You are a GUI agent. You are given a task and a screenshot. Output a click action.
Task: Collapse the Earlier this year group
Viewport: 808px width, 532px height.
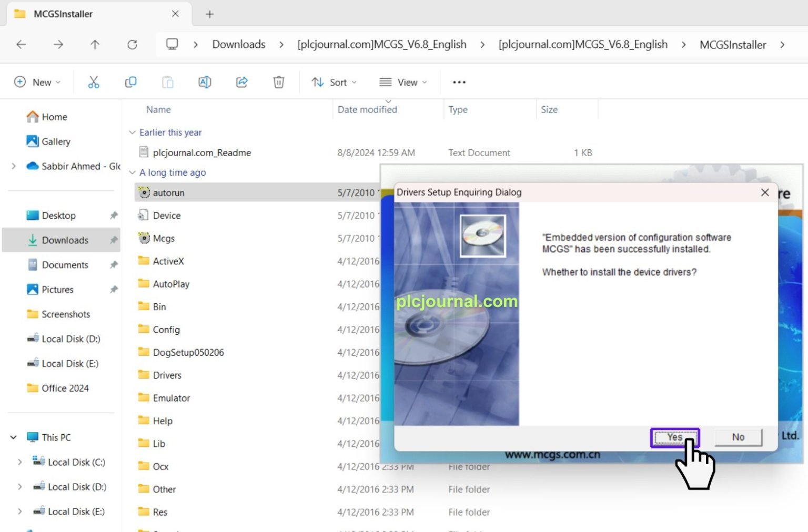point(132,132)
